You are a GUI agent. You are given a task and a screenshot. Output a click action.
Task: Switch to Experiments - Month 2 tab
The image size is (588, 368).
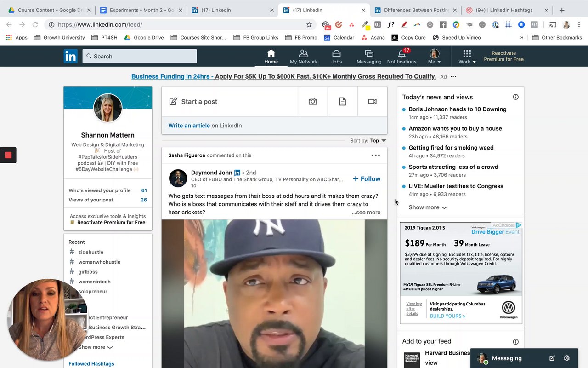[x=141, y=10]
